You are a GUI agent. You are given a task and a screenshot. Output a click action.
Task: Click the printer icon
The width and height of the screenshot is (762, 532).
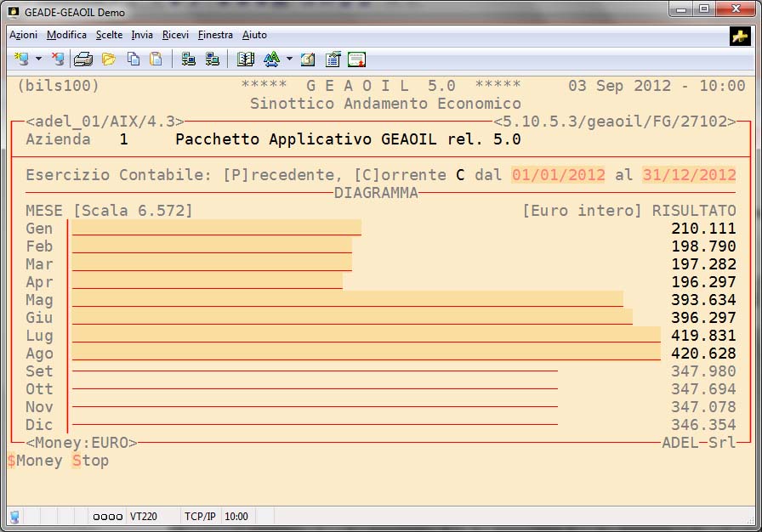coord(82,59)
